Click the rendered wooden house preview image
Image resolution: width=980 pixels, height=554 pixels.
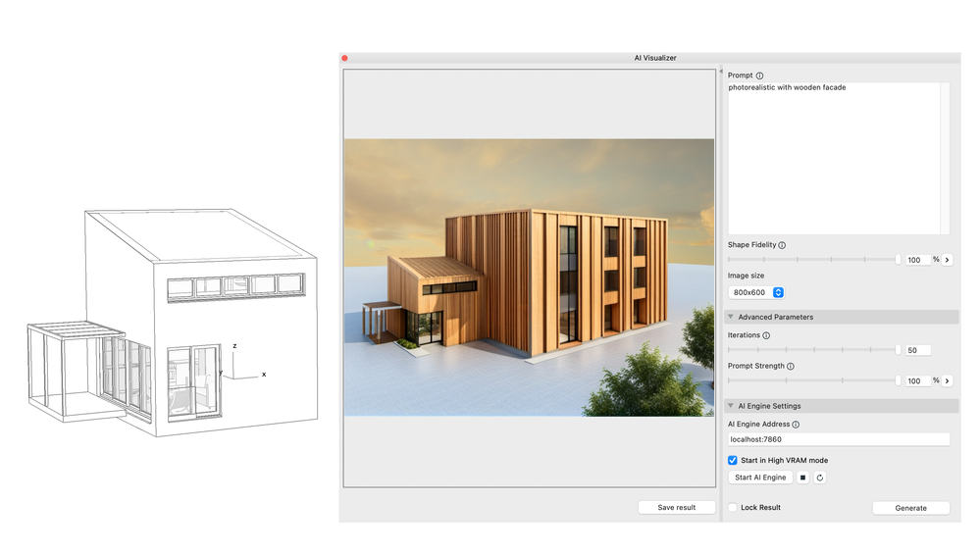click(529, 277)
